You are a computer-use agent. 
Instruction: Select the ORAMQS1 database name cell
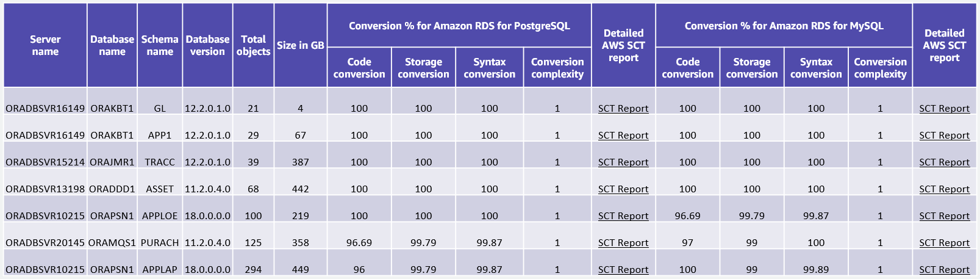112,243
